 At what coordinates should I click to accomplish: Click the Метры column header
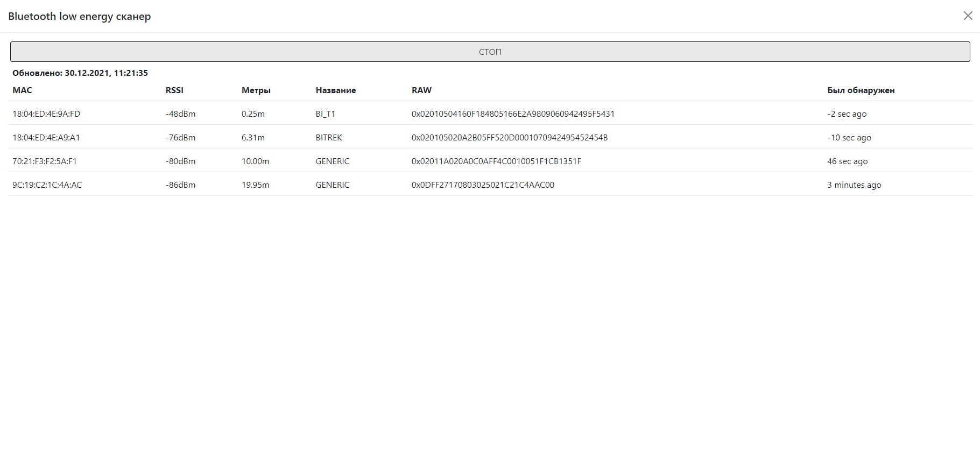pyautogui.click(x=256, y=90)
